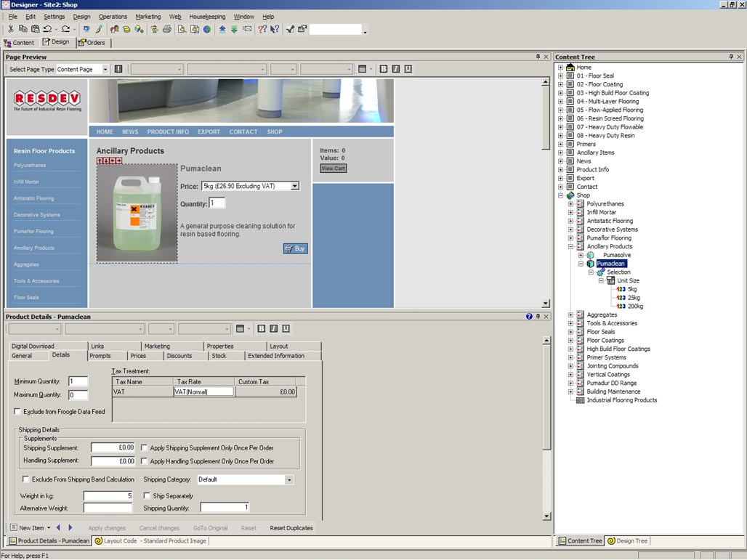Click the globe web preview icon
Screen dimensions: 747x560
(x=207, y=30)
